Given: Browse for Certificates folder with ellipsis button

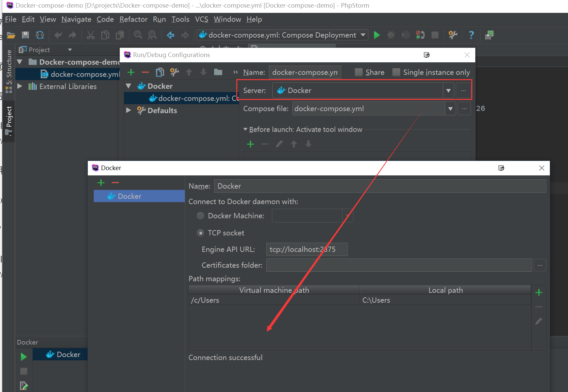Looking at the screenshot, I should tap(540, 265).
